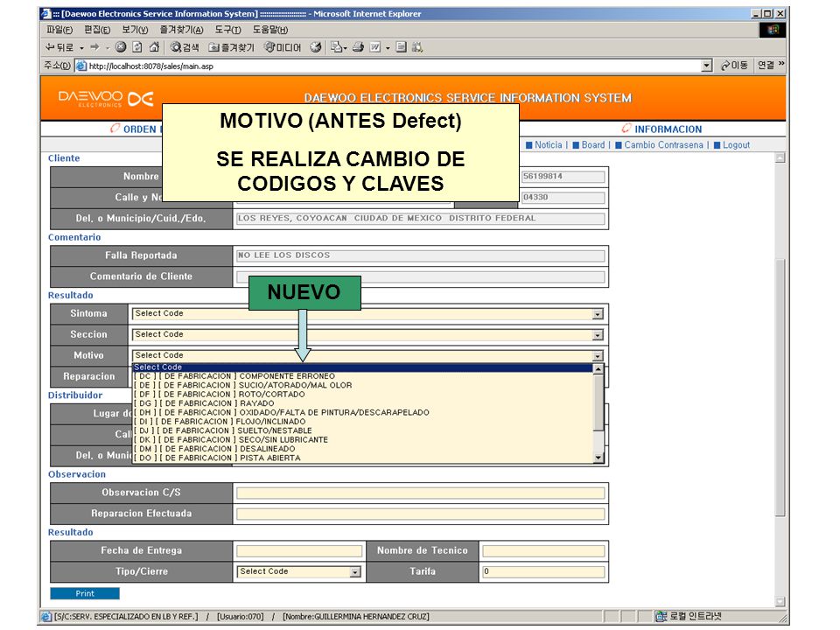Click the page icon in the address bar
The width and height of the screenshot is (840, 630).
click(x=80, y=66)
